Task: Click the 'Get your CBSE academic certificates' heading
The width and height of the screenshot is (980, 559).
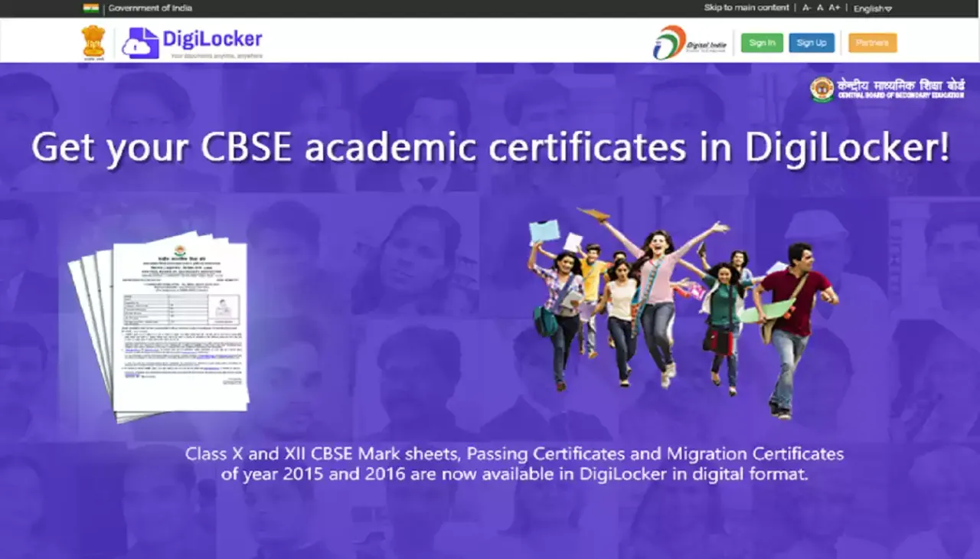Action: pyautogui.click(x=490, y=147)
